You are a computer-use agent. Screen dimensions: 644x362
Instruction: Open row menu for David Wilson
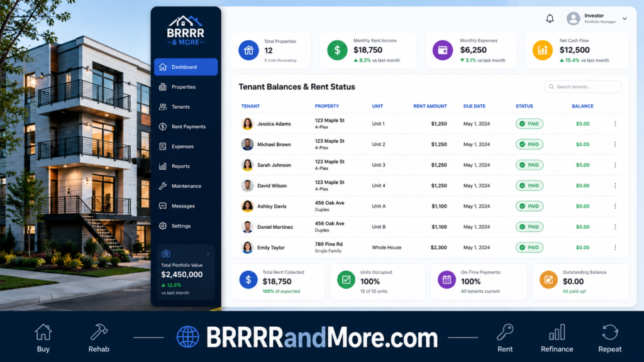[x=615, y=185]
